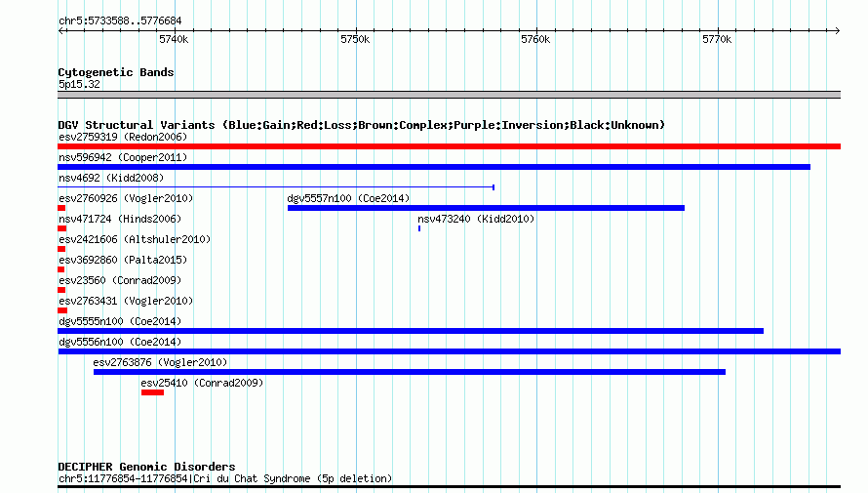Click the ruler's left arrowhead
Screen dimensions: 868x493
click(60, 31)
